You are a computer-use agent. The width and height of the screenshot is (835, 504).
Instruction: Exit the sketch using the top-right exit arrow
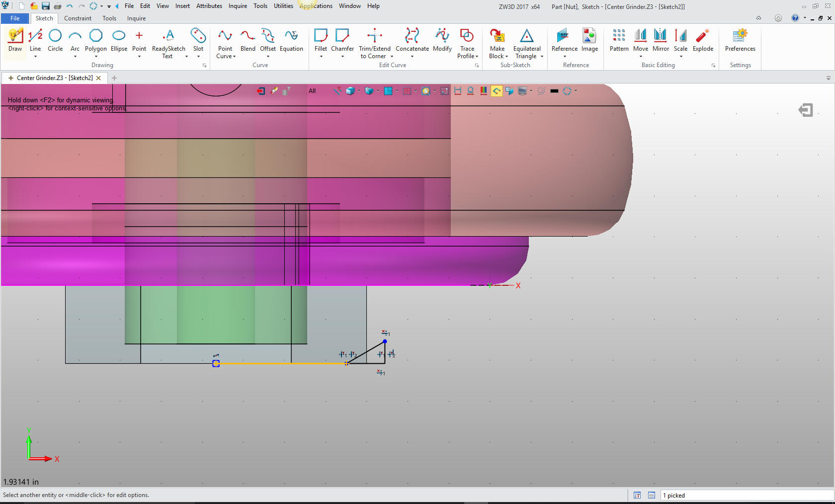pos(805,110)
